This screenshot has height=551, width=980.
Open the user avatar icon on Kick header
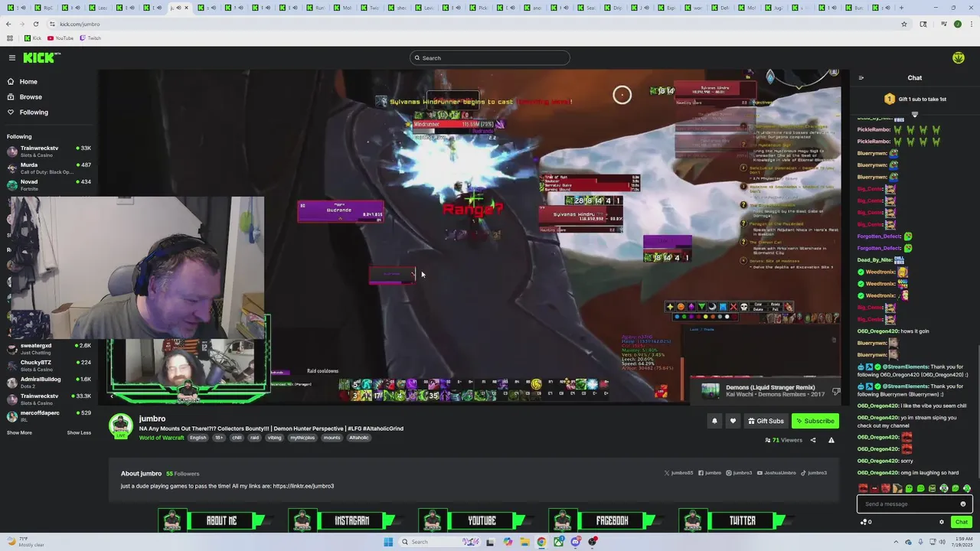click(959, 57)
